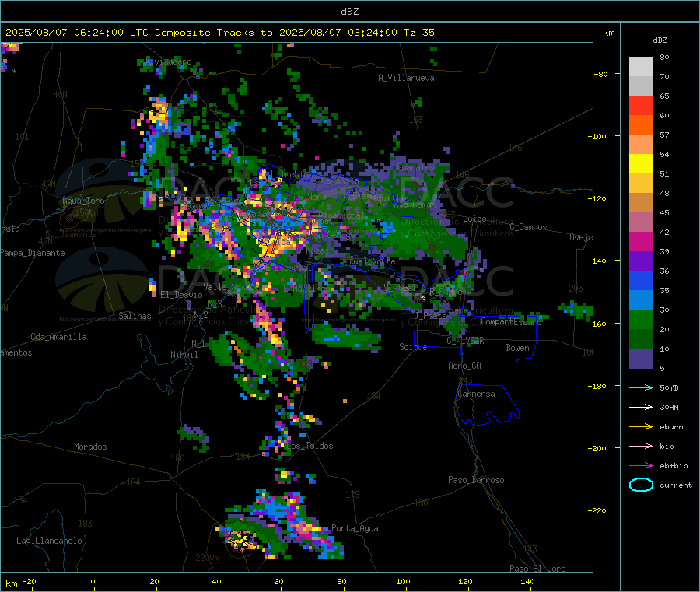The height and width of the screenshot is (592, 700).
Task: Click the 'dBZ' heading above the color scale
Action: (x=660, y=40)
